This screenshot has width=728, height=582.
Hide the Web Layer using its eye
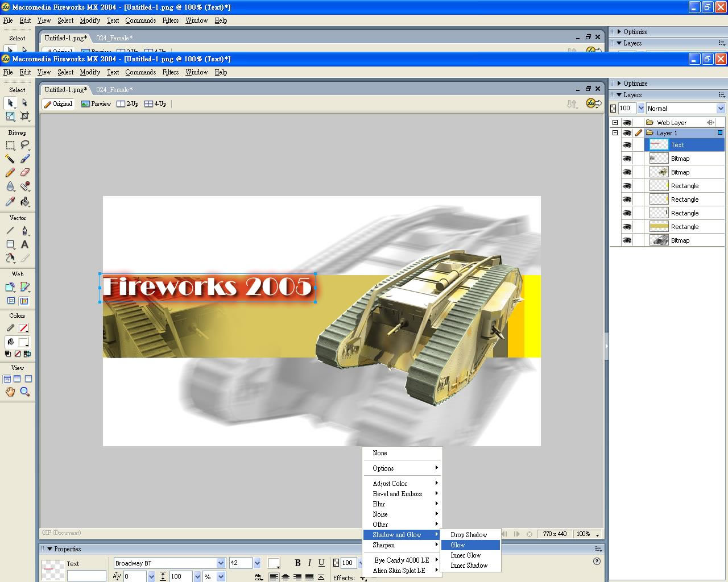click(627, 123)
